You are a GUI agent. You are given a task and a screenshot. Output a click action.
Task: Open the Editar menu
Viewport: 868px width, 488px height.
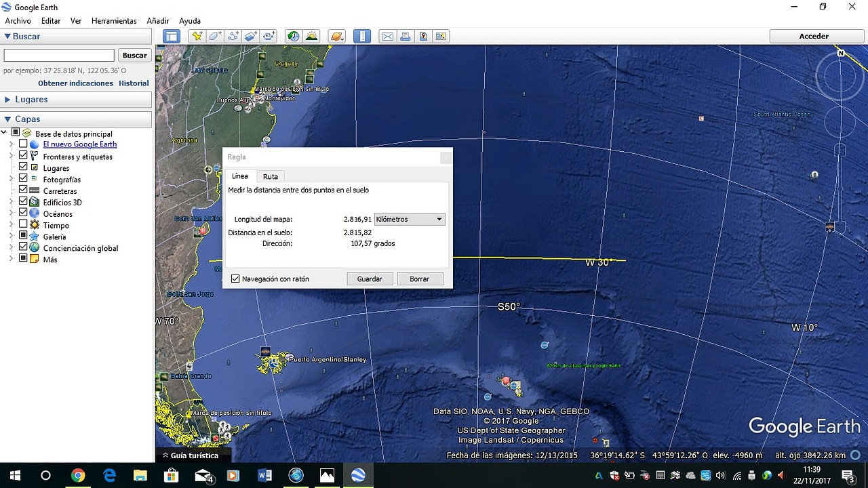point(51,21)
